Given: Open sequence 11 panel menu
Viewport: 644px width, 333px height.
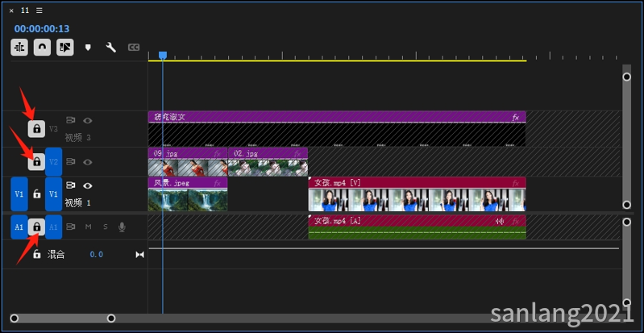Looking at the screenshot, I should coord(39,10).
